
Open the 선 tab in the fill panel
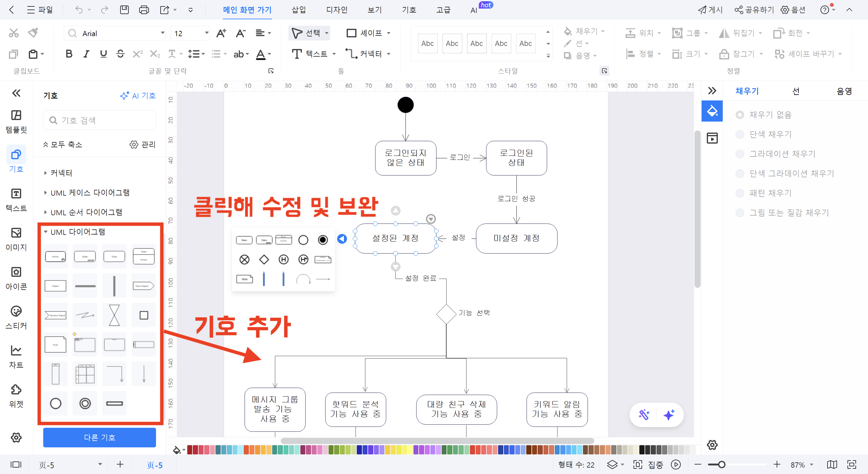click(796, 91)
